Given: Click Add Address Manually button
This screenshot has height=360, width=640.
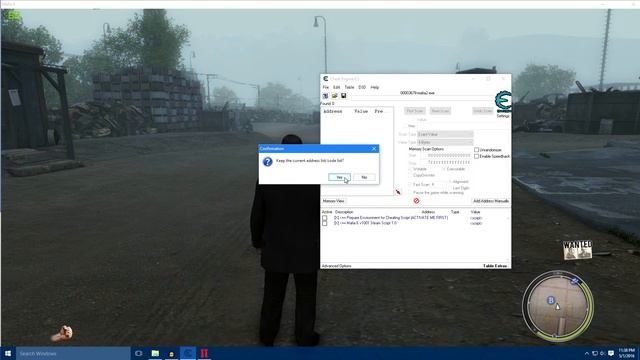Looking at the screenshot, I should pyautogui.click(x=491, y=201).
